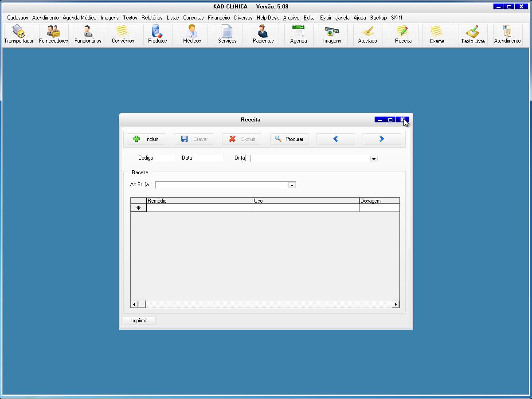Open the Relatórios menu
532x399 pixels.
(x=152, y=18)
